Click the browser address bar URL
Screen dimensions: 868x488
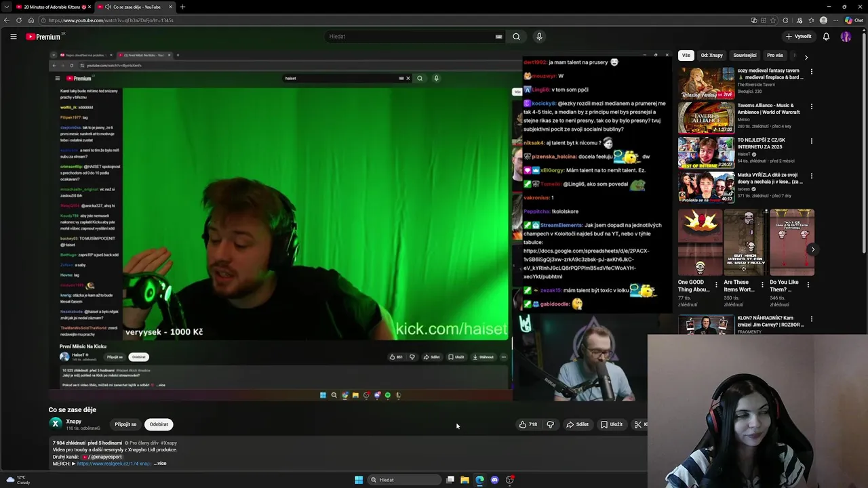tap(111, 20)
